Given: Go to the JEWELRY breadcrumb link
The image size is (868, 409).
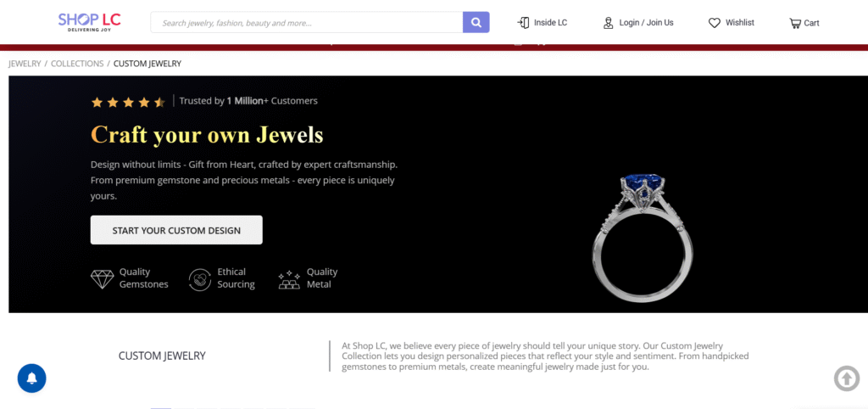Looking at the screenshot, I should coord(25,64).
